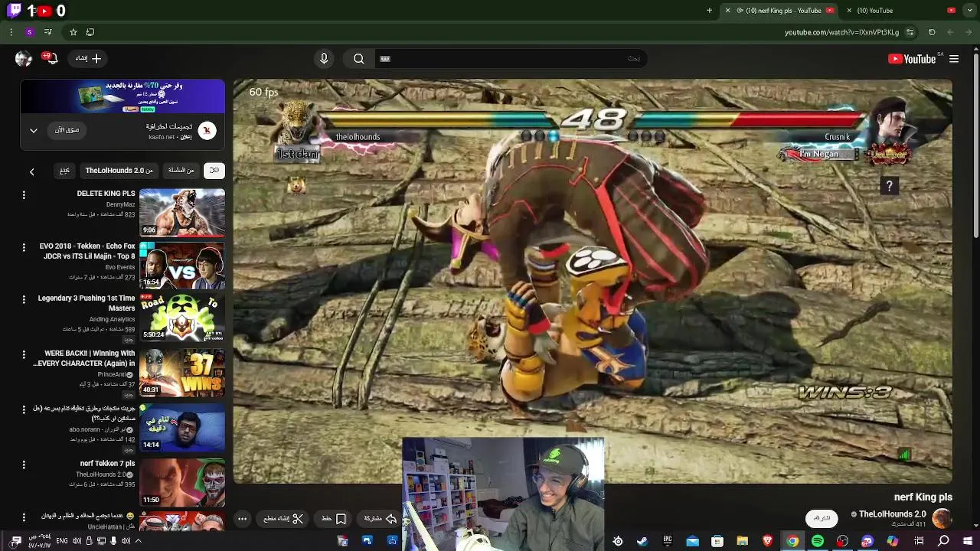Show more filter chips with the arrow
Screen dimensions: 980x551
pyautogui.click(x=31, y=171)
